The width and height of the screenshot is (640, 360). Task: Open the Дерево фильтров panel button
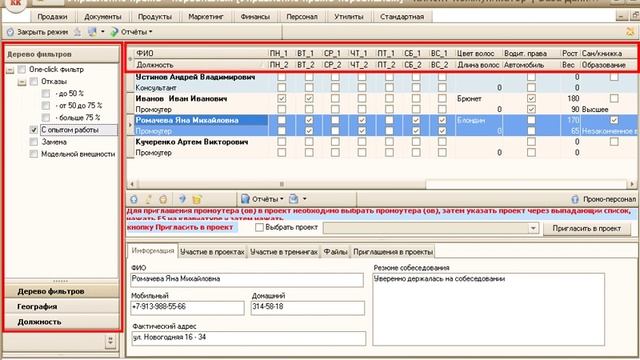coord(62,291)
